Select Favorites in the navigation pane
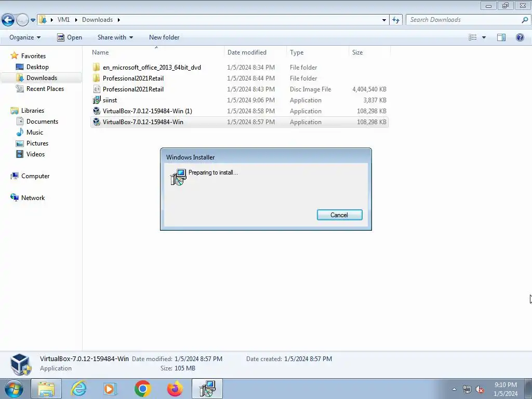Screen dimensions: 532x399 coord(33,56)
